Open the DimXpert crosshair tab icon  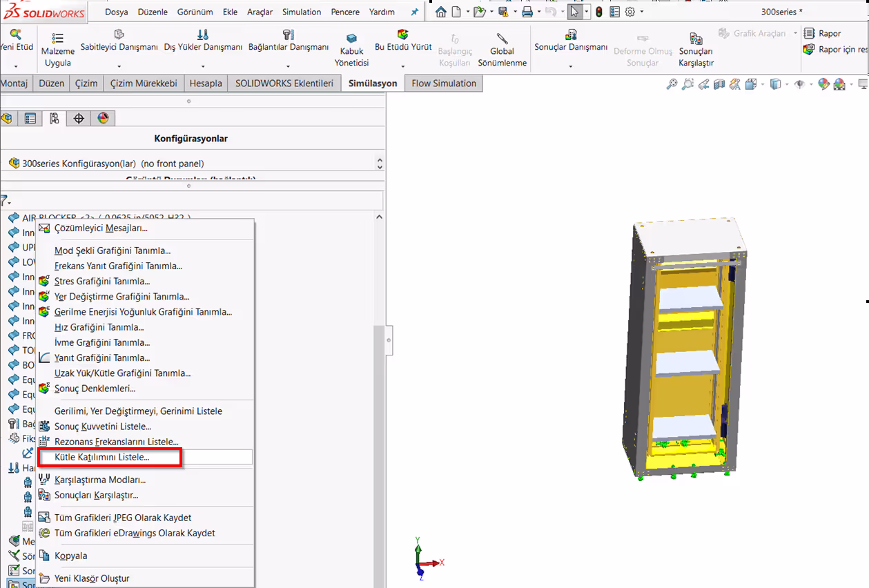79,119
